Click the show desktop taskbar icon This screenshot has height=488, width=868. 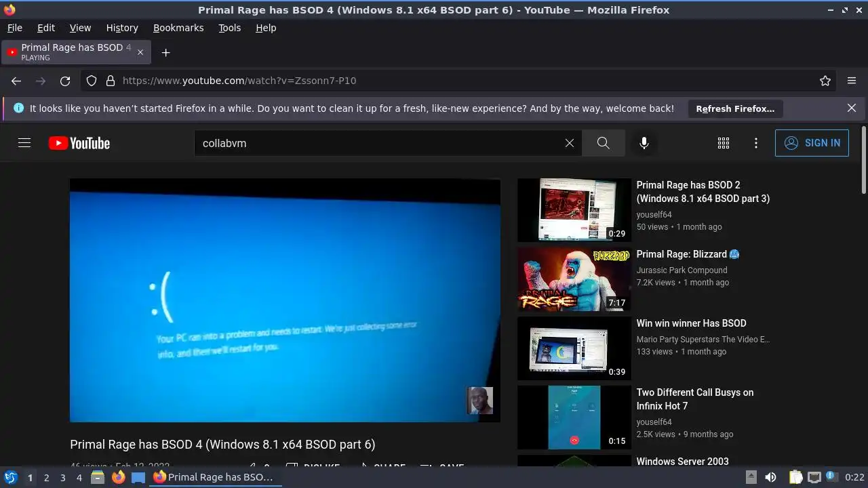point(138,477)
